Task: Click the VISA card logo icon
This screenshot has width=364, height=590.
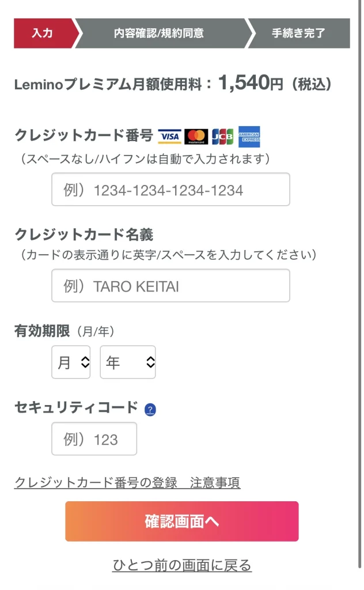Action: 169,137
